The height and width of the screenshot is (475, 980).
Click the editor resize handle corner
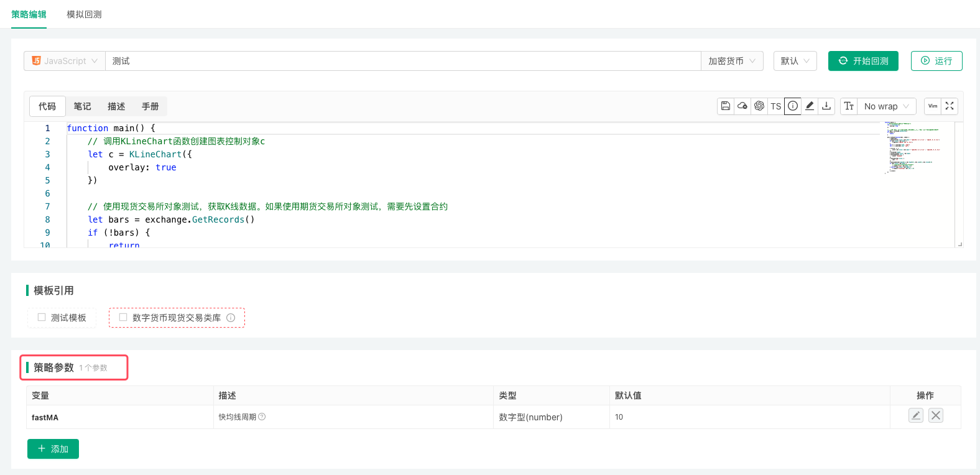click(x=960, y=244)
